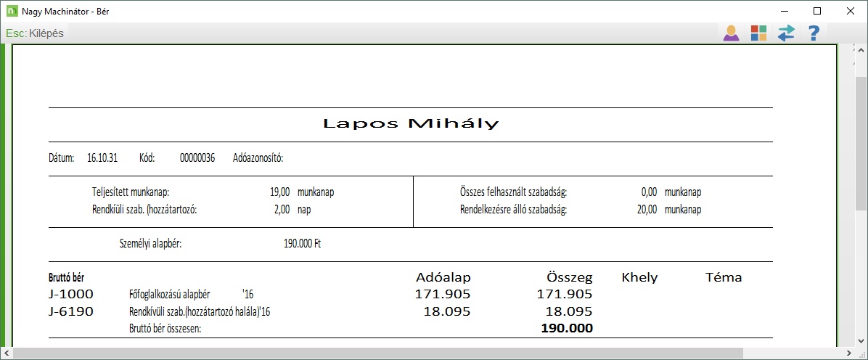Click the Khely column header
The image size is (868, 360).
640,277
